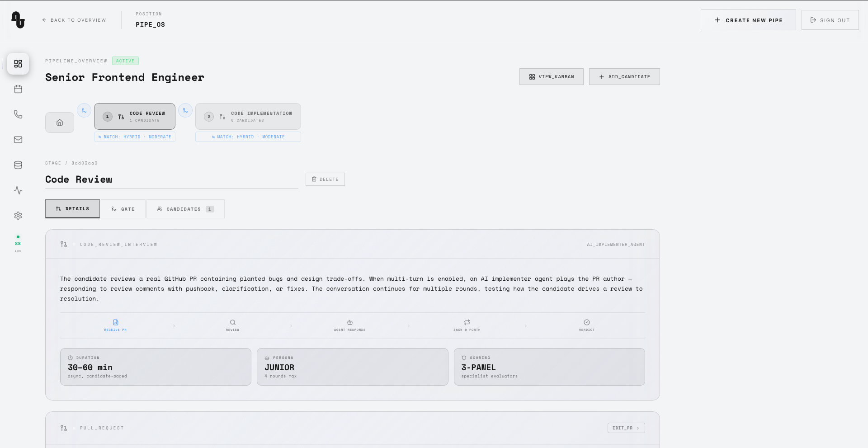The width and height of the screenshot is (868, 448).
Task: Click the AI_IMPLEMENTER_AGENT label
Action: pyautogui.click(x=616, y=245)
